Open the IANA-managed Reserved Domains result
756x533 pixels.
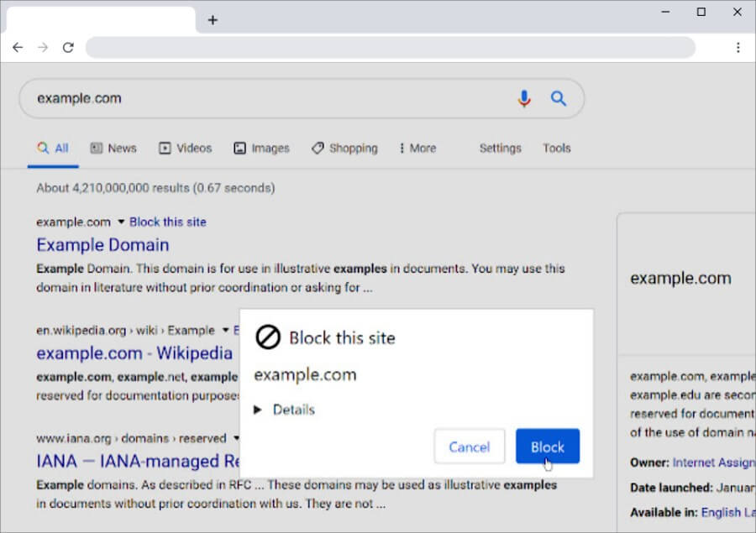pyautogui.click(x=138, y=461)
